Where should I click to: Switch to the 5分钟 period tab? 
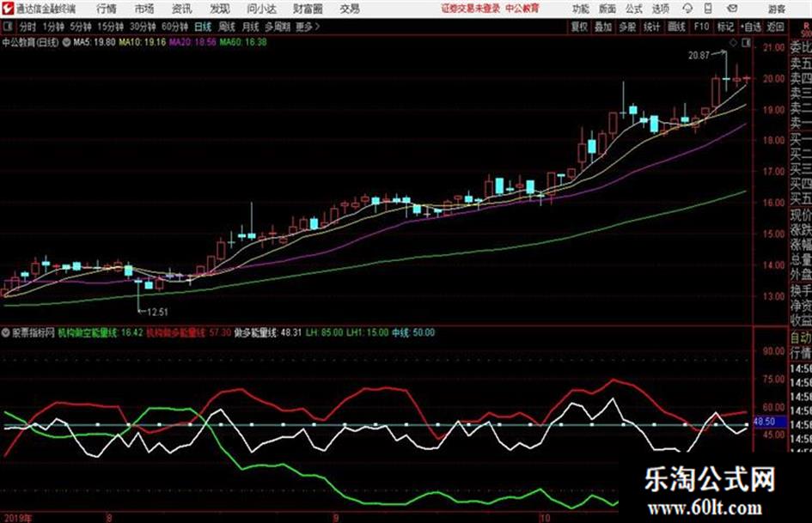pyautogui.click(x=80, y=27)
